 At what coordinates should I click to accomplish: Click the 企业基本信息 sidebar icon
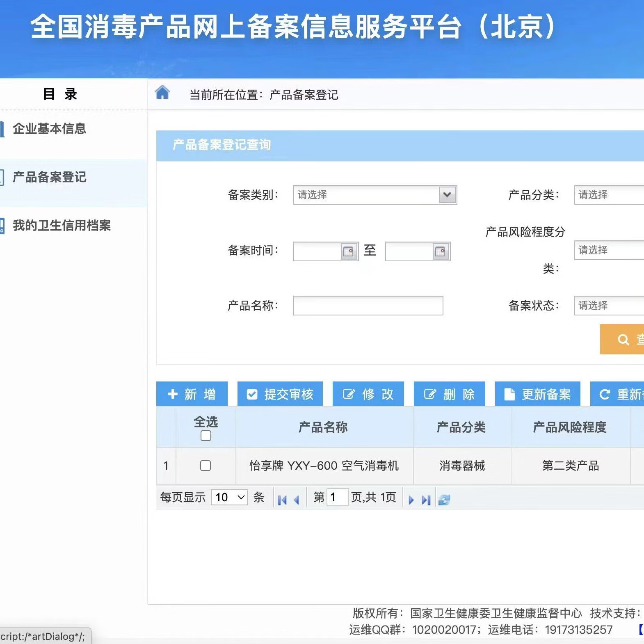(2, 129)
